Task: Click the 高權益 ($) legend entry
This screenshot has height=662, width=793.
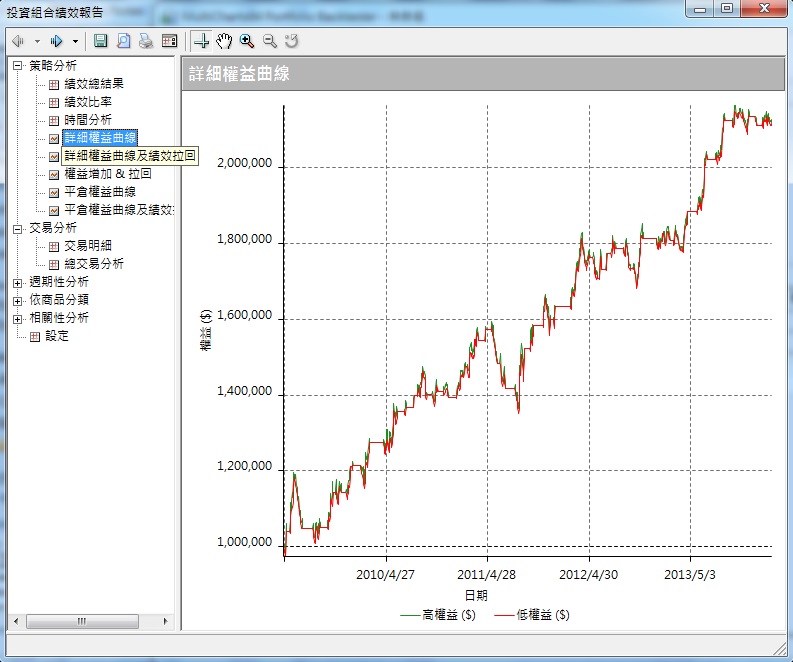Action: tap(438, 615)
